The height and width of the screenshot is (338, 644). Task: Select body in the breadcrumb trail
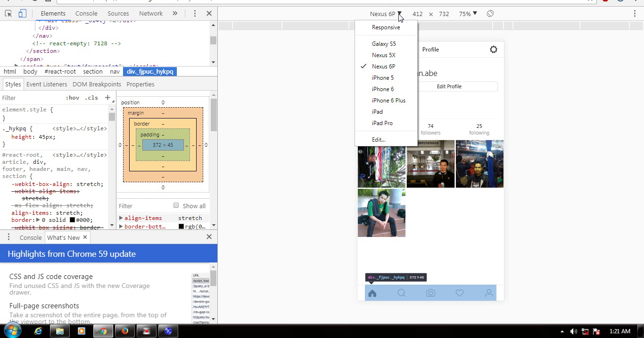[x=30, y=72]
